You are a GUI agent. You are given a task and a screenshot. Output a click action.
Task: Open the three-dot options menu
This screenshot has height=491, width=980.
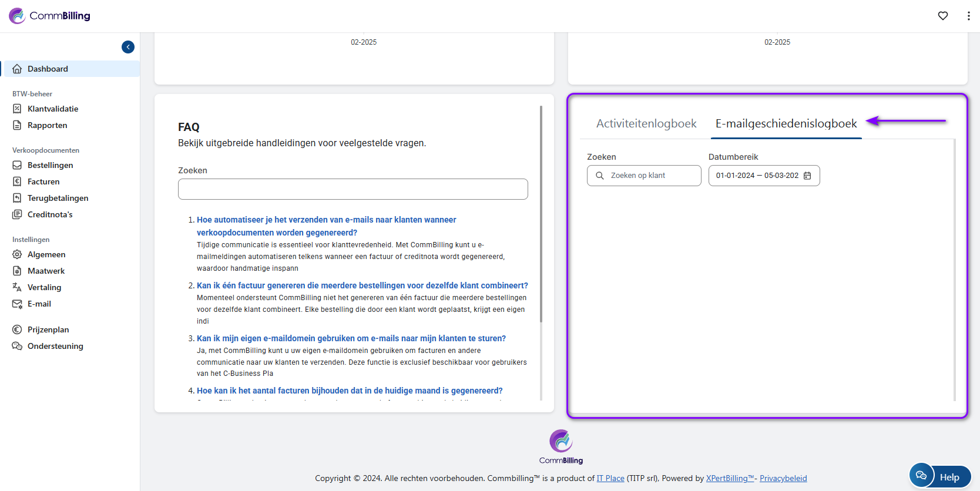(x=968, y=16)
